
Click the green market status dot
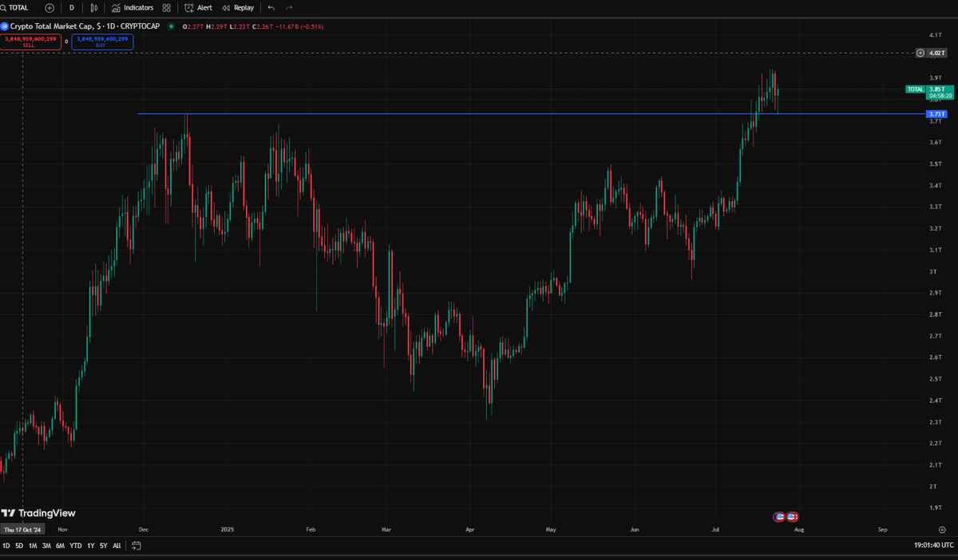[x=171, y=26]
